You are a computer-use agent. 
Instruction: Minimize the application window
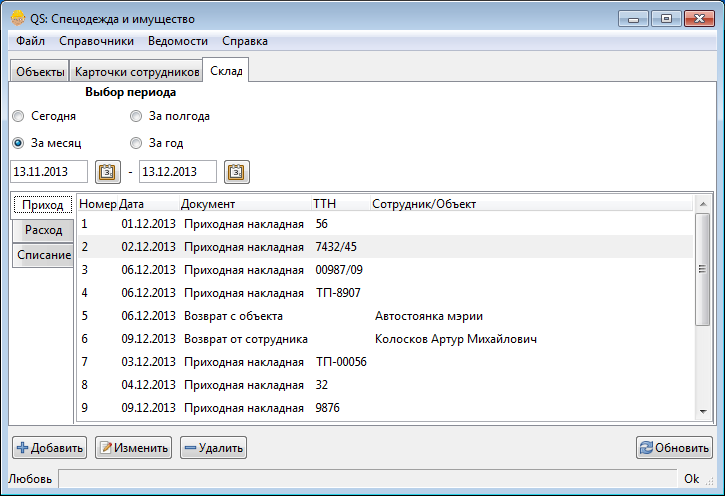[633, 19]
